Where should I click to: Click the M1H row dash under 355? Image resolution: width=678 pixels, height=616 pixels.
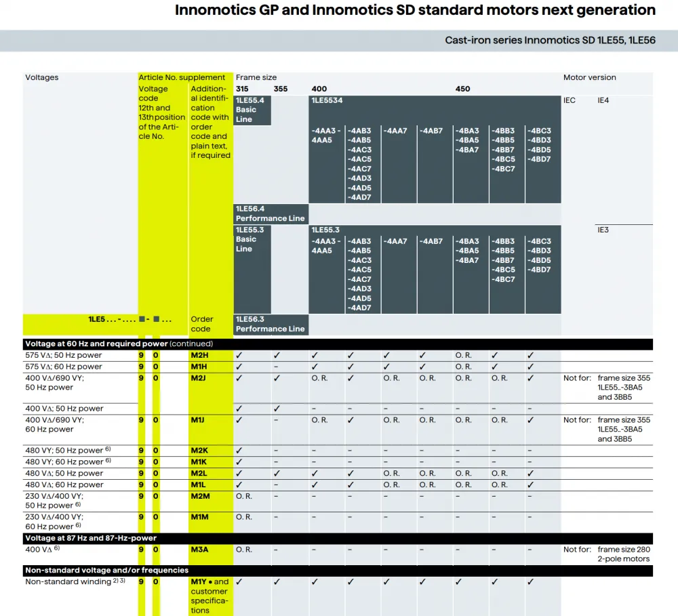[276, 367]
